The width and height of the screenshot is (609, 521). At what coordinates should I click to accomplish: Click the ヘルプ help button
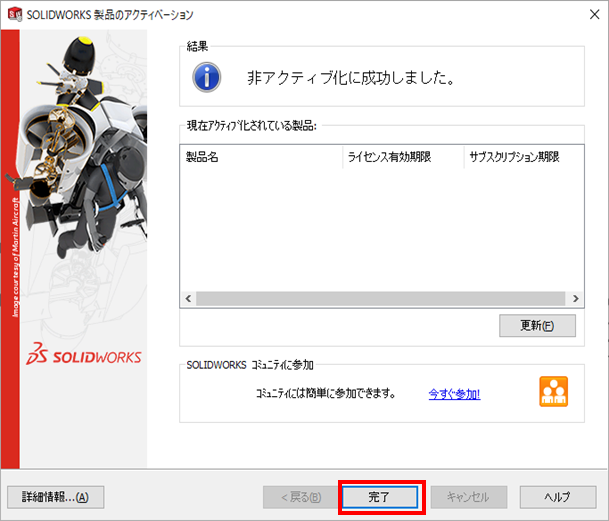point(558,497)
